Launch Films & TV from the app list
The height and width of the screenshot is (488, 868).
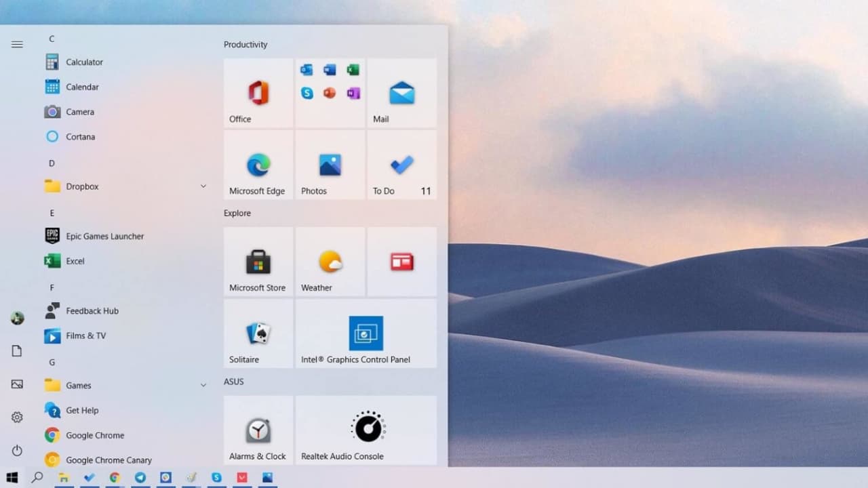coord(125,335)
